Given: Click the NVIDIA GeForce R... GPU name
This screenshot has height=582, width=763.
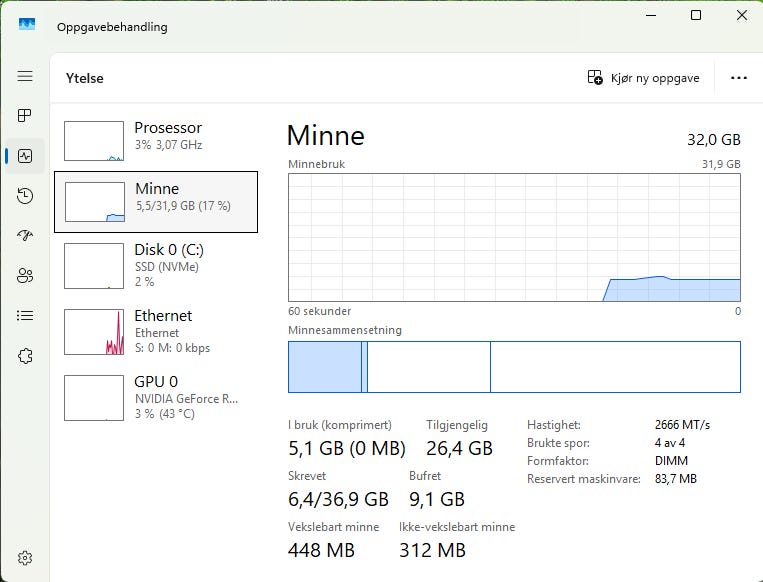Looking at the screenshot, I should 186,399.
